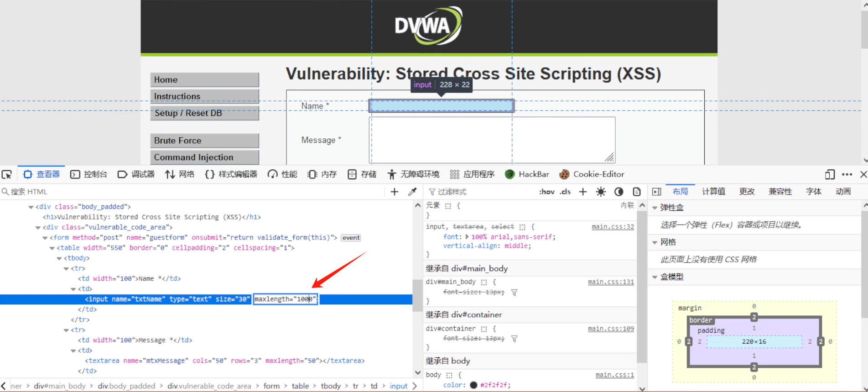Activate the element picker tool
Screen dimensions: 868x392
(7, 174)
